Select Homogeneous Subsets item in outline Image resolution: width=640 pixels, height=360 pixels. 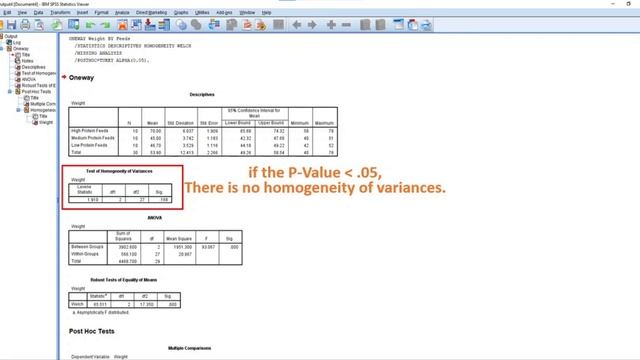click(x=43, y=110)
